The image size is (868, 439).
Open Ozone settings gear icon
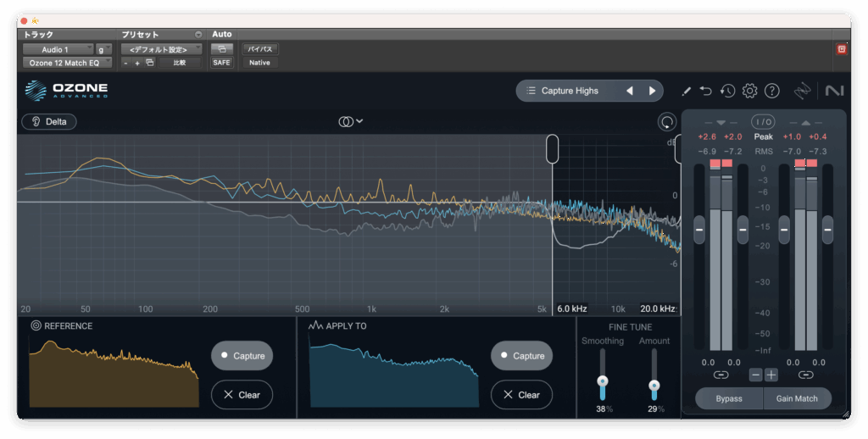[x=749, y=91]
